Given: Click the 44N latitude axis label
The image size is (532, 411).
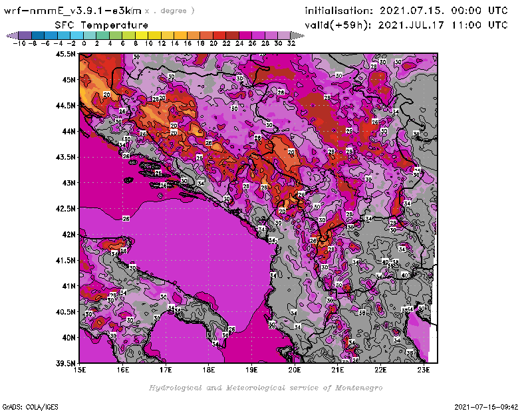Looking at the screenshot, I should [68, 131].
